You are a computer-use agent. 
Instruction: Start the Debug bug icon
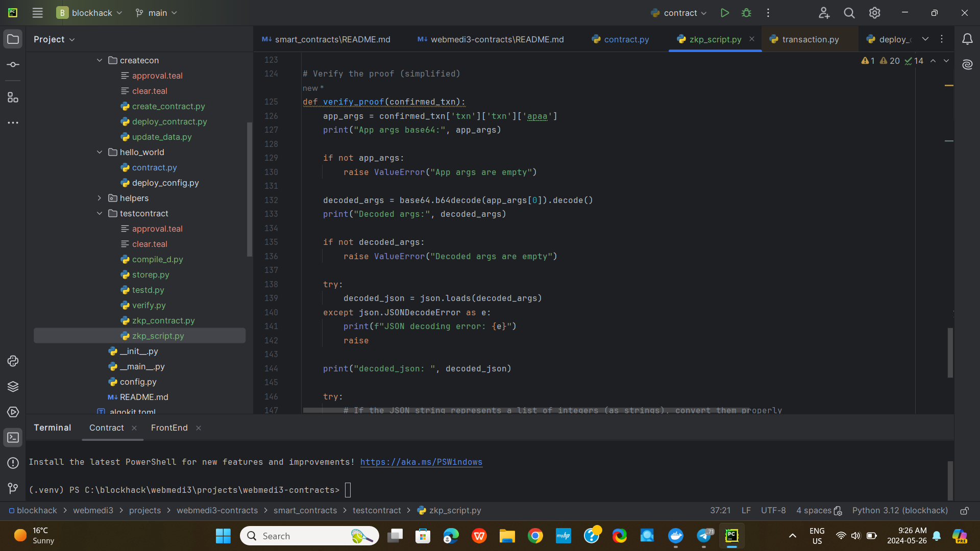click(746, 13)
